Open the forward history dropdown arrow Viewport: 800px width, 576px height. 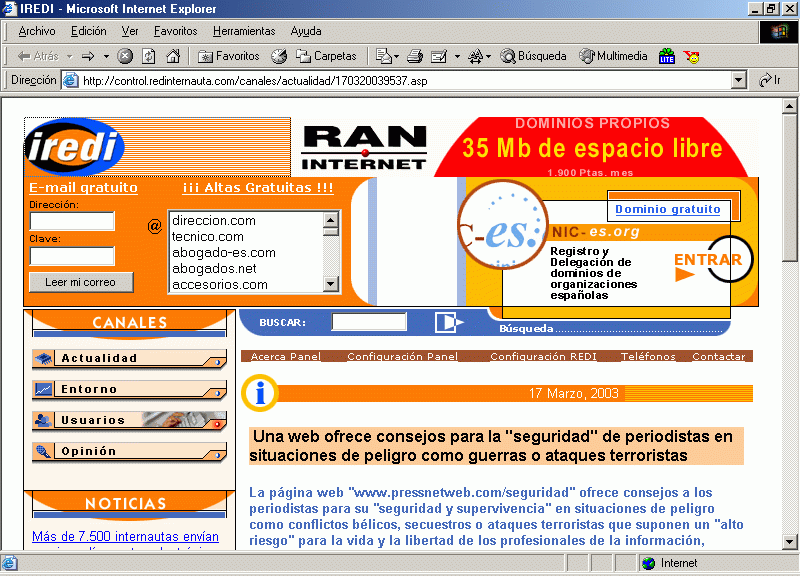tap(106, 56)
